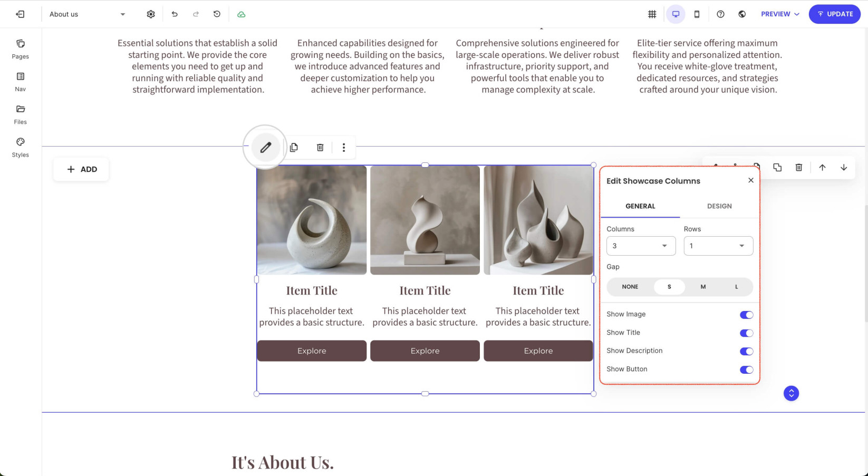Click the Elite-tier service paragraph
Viewport: 868px width, 476px height.
[x=707, y=66]
